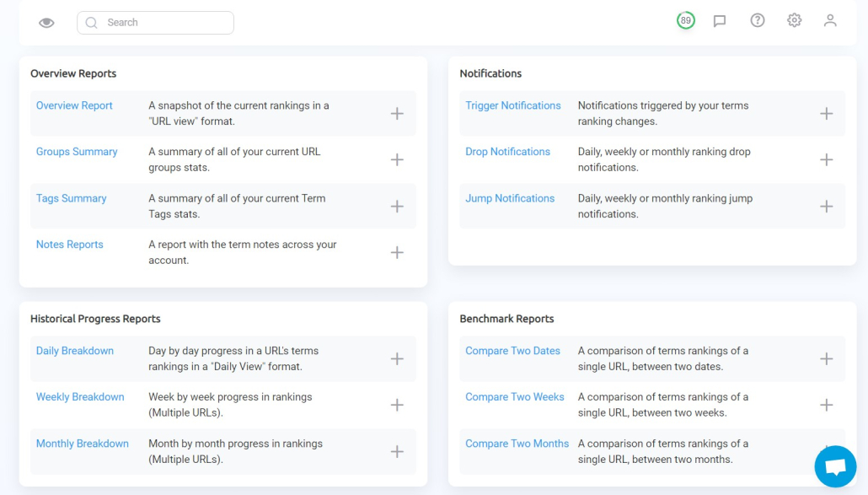Open the help question mark icon
The height and width of the screenshot is (495, 868).
tap(758, 20)
